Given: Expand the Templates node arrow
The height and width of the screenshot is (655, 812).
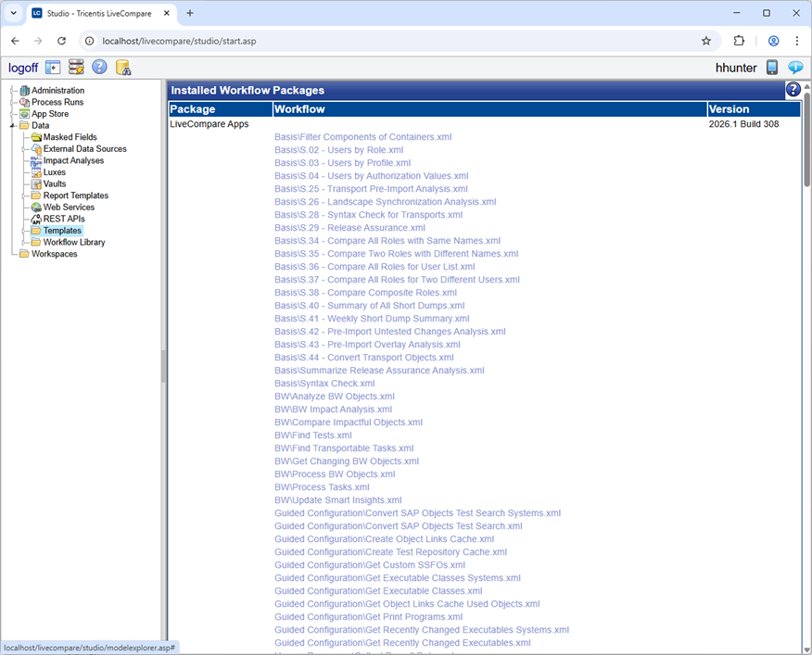Looking at the screenshot, I should tap(24, 231).
